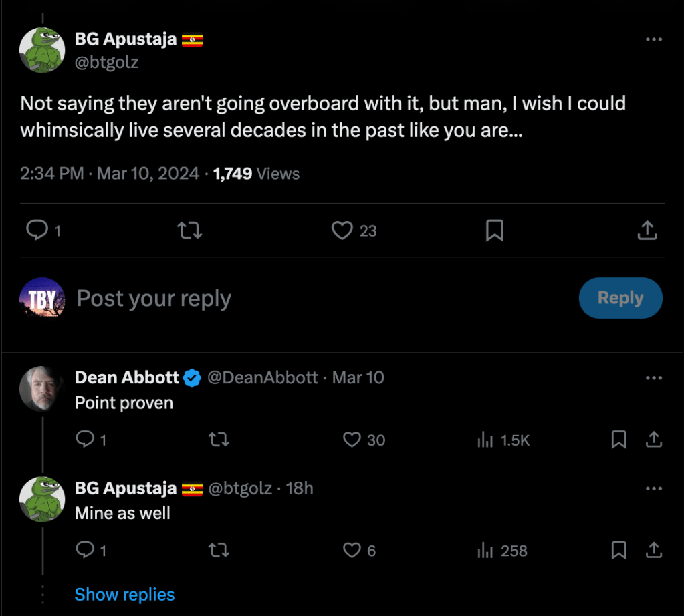Image resolution: width=684 pixels, height=616 pixels.
Task: Repost Dean Abbott's reply
Action: (x=219, y=440)
